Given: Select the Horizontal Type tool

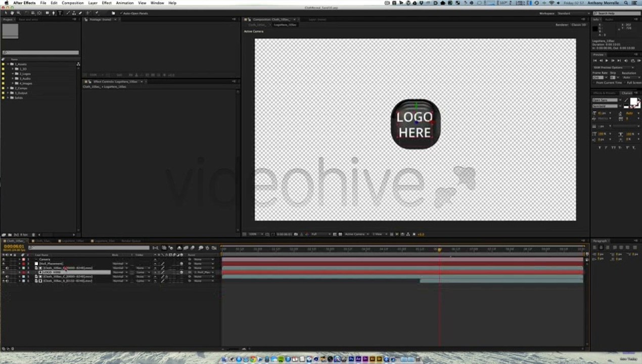Looking at the screenshot, I should pos(60,13).
